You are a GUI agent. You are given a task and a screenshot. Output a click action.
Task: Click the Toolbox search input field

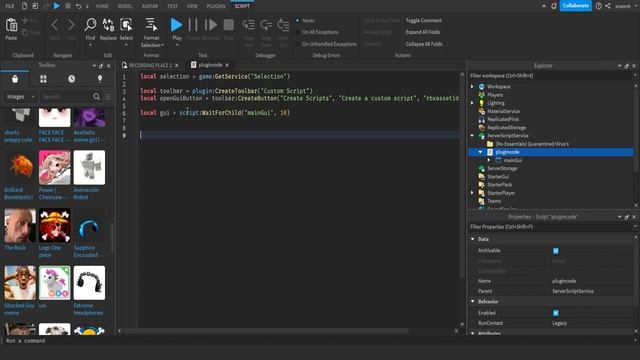pos(66,97)
